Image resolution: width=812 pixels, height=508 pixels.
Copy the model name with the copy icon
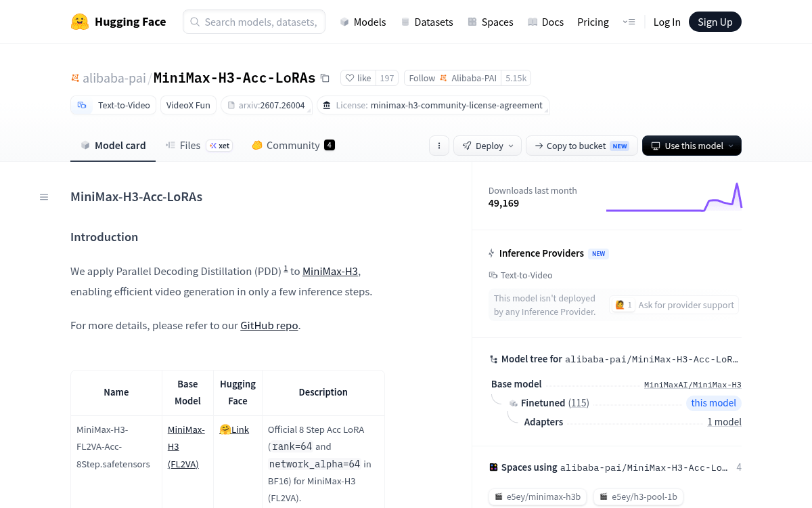coord(325,78)
